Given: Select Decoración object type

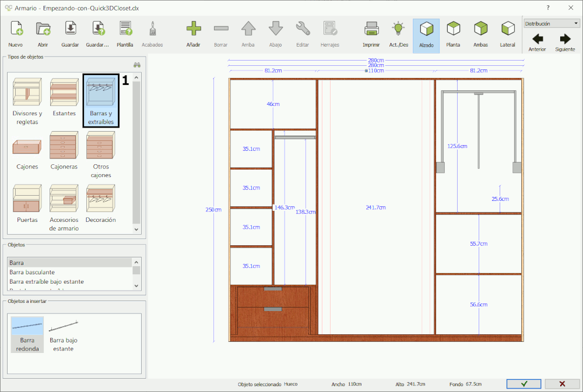Looking at the screenshot, I should 101,204.
